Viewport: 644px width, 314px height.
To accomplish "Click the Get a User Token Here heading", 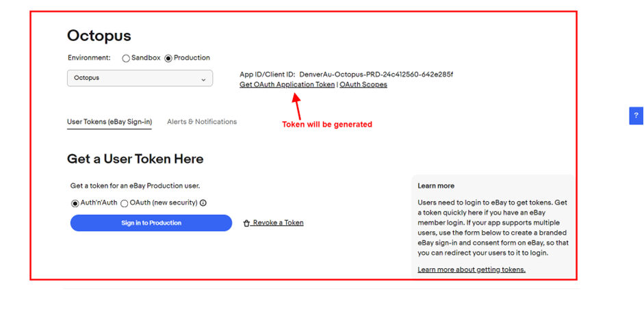I will (x=135, y=159).
